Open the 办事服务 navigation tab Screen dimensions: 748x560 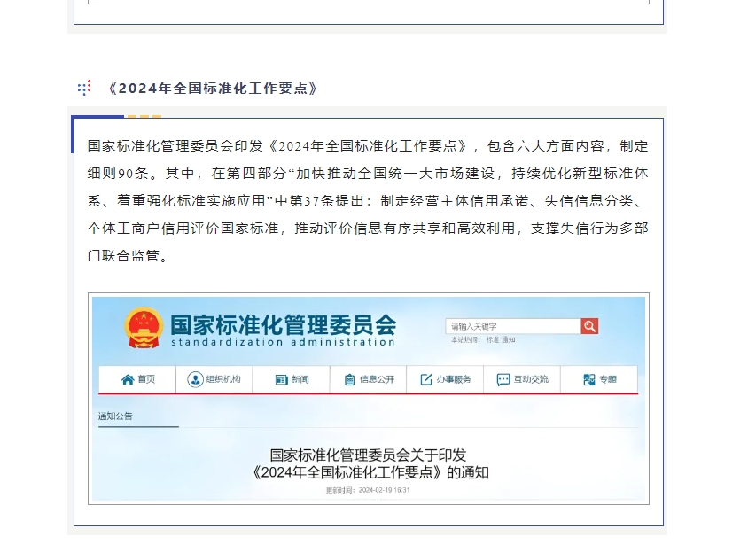[x=445, y=380]
